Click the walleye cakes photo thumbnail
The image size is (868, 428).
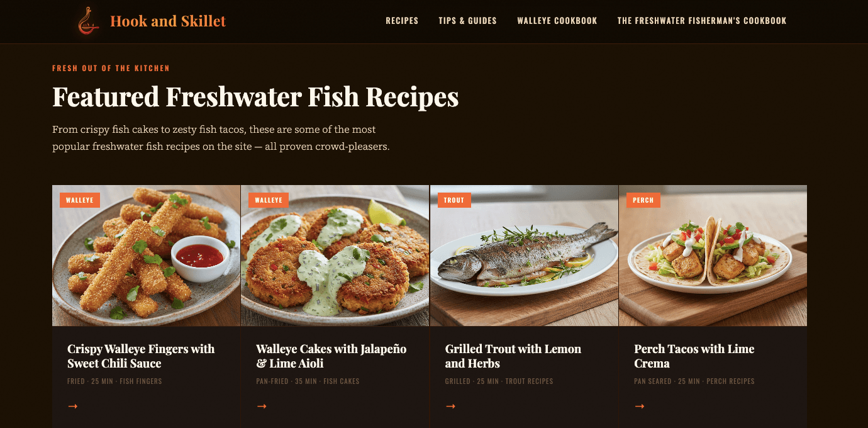tap(335, 256)
